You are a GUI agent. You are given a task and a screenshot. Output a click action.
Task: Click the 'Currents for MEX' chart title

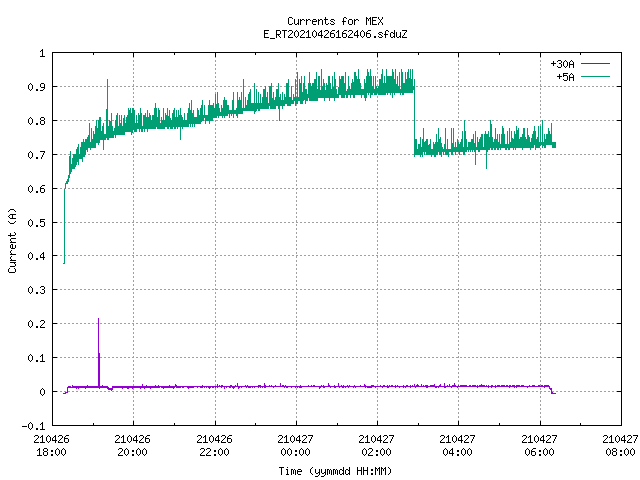[335, 21]
